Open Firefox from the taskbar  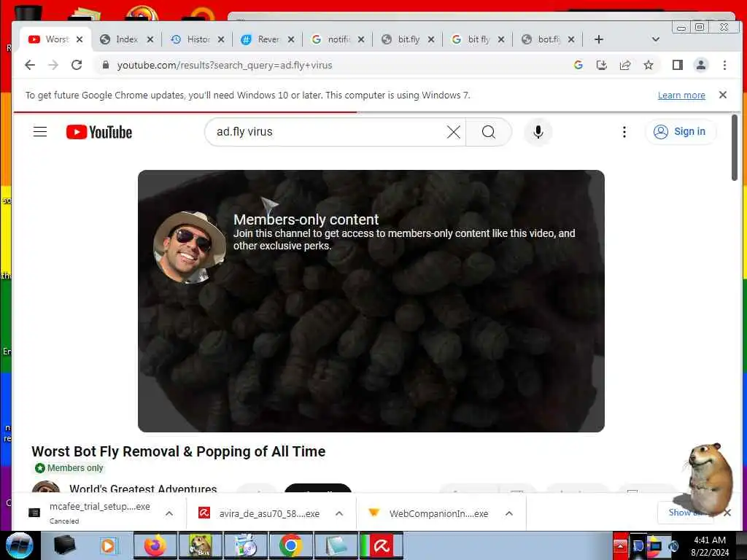(155, 545)
